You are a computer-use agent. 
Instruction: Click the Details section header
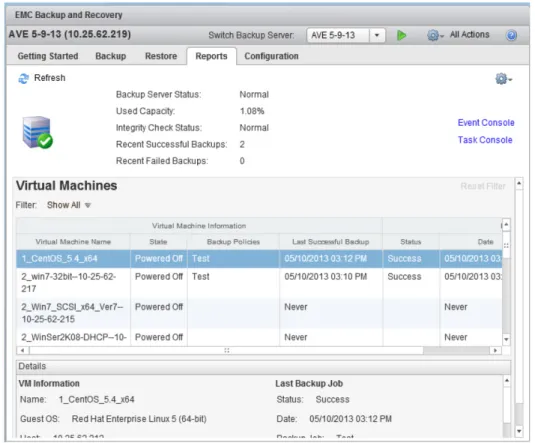[x=263, y=367]
